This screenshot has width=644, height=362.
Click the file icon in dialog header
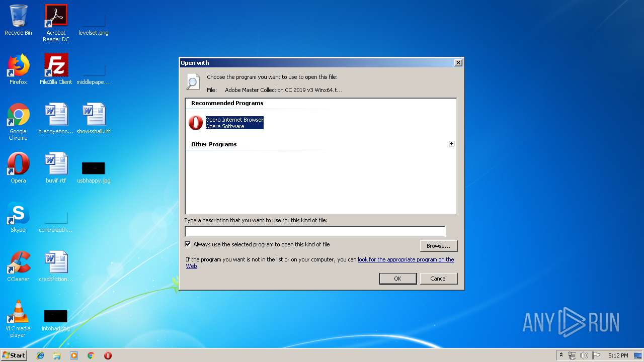click(x=193, y=81)
